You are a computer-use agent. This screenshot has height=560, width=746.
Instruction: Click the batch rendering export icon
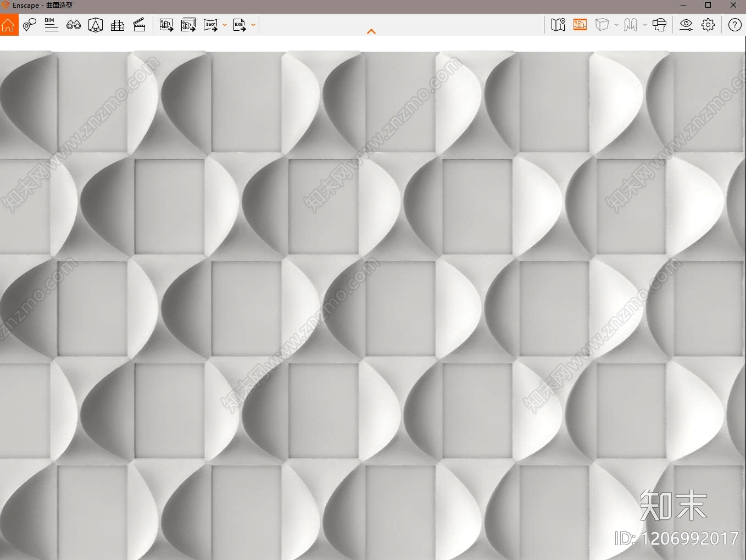(x=188, y=25)
